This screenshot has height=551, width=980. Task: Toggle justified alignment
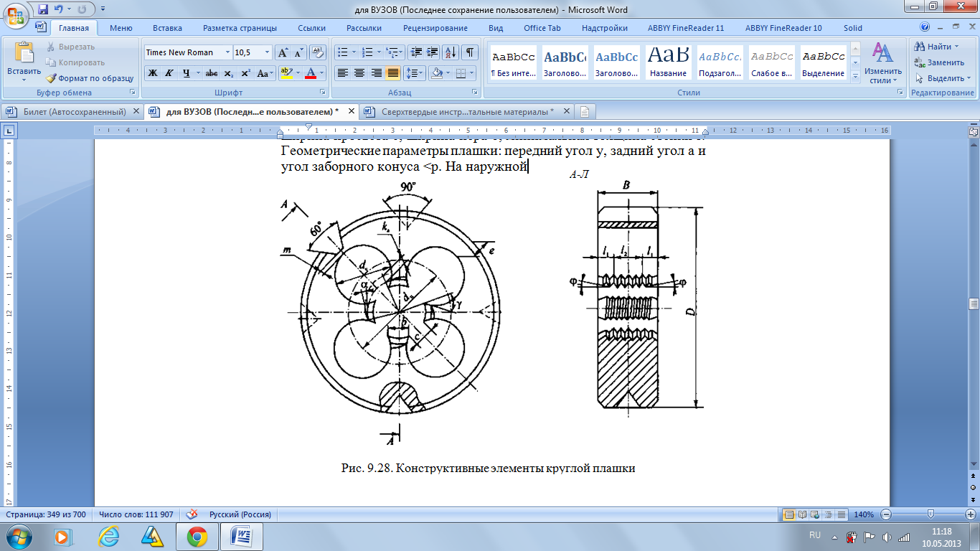pos(392,73)
